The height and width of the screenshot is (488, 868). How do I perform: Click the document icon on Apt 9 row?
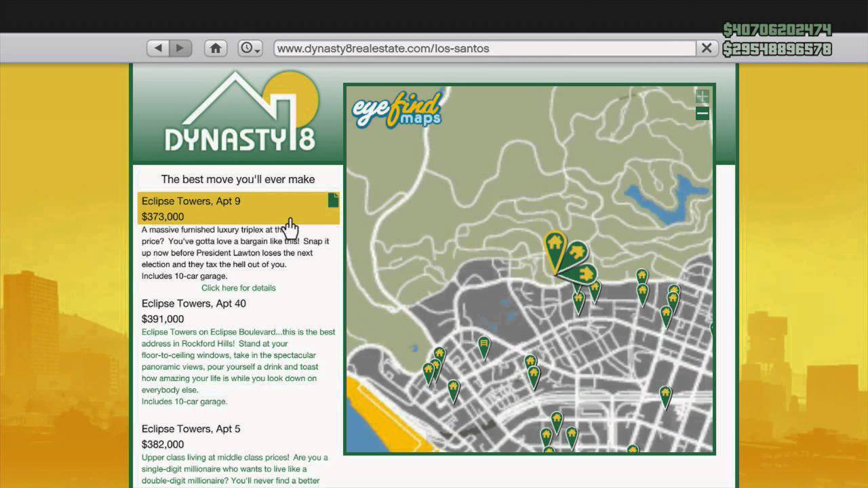point(333,200)
